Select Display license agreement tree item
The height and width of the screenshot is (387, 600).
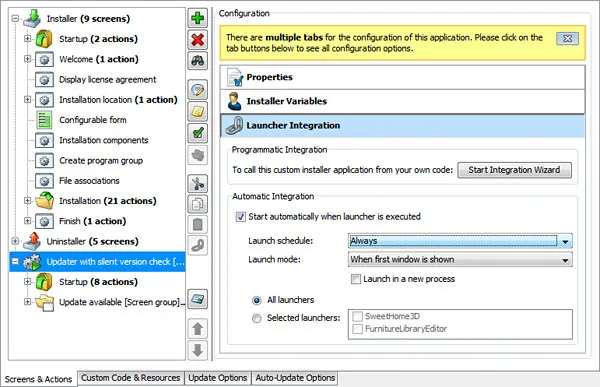coord(108,80)
